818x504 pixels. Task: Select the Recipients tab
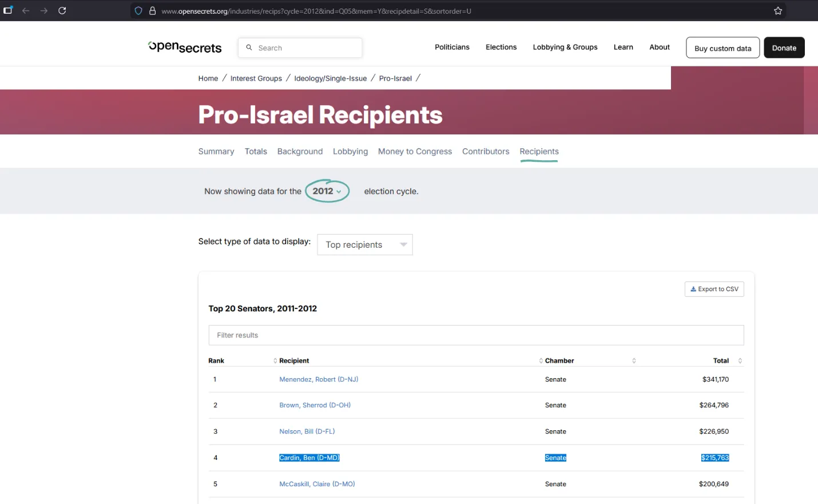pos(539,152)
